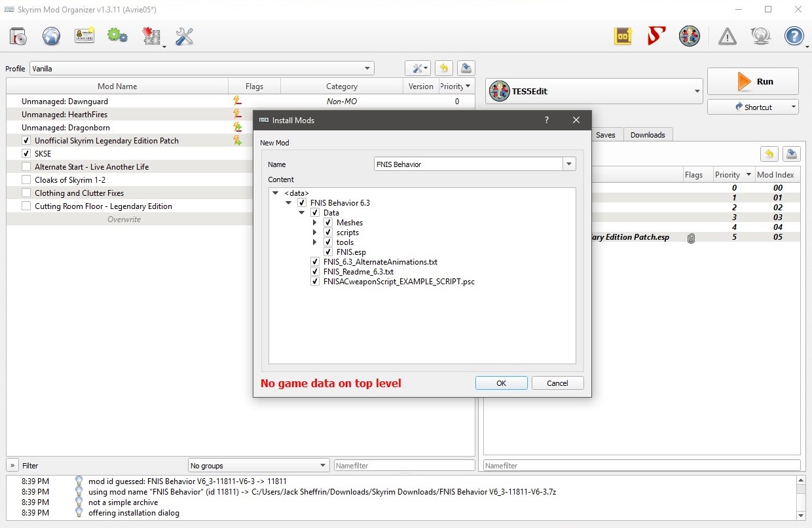This screenshot has width=812, height=528.
Task: Uncheck FNIS_6.3_AlternateAnimations.txt checkbox
Action: click(x=315, y=262)
